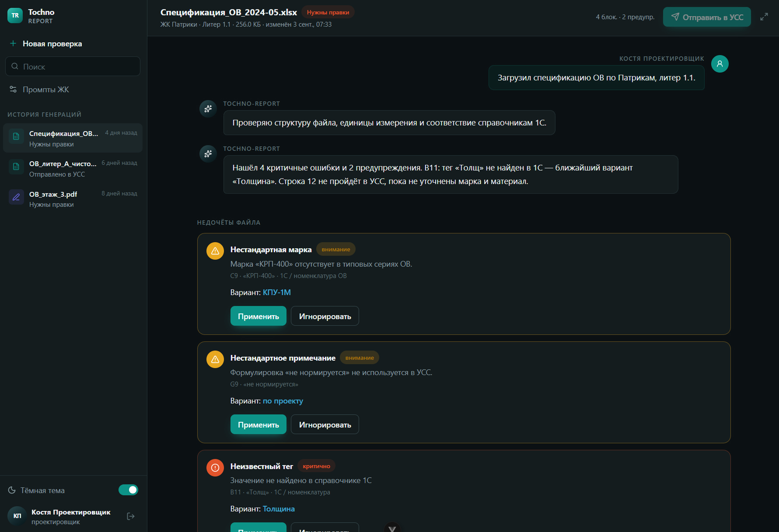Image resolution: width=779 pixels, height=532 pixels.
Task: Click warning triangle icon on Нестандартная марка card
Action: tap(215, 251)
